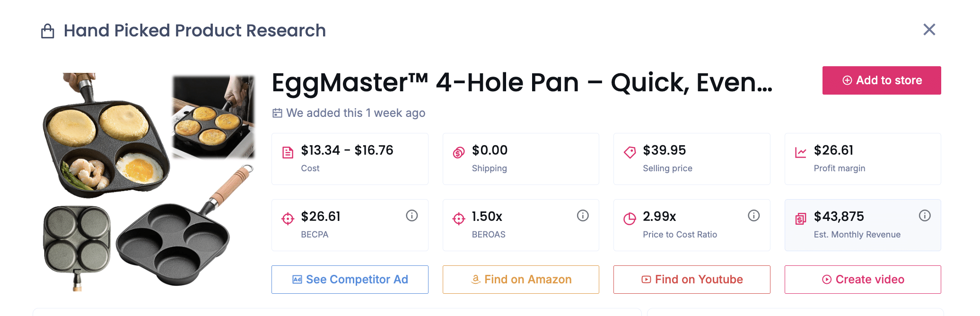This screenshot has height=316, width=980.
Task: Click the Cost document icon
Action: click(288, 152)
